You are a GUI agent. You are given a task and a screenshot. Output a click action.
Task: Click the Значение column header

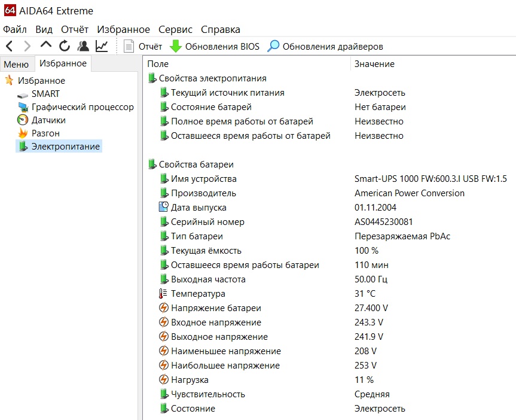374,64
